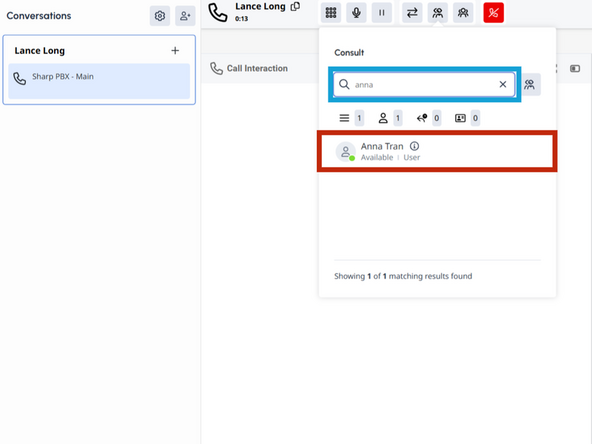Click into the Consult search field
This screenshot has height=444, width=592.
[424, 85]
